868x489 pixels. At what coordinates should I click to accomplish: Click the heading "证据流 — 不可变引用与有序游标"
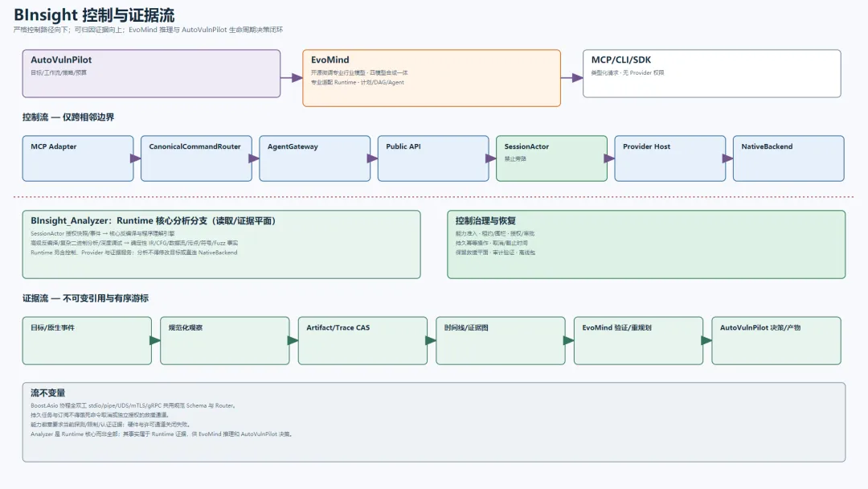point(85,298)
